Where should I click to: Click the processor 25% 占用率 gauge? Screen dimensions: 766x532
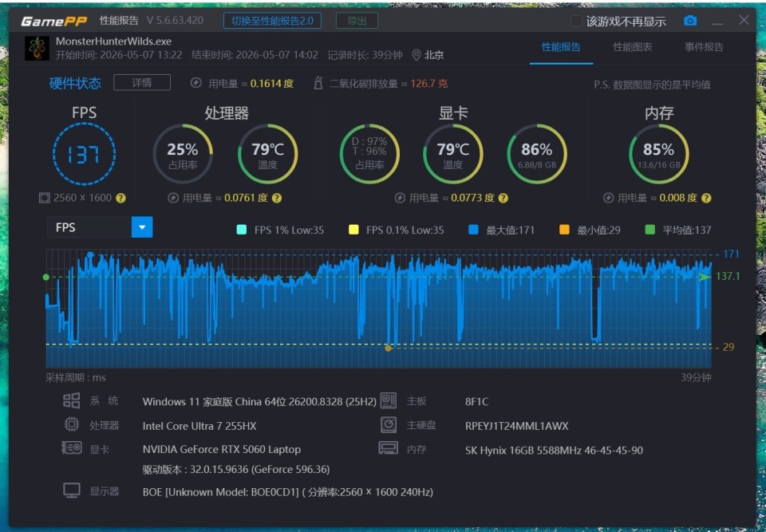(183, 154)
